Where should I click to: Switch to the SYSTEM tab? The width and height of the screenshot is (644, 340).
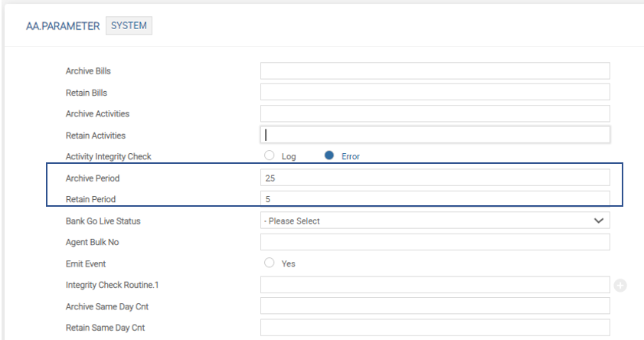tap(129, 26)
